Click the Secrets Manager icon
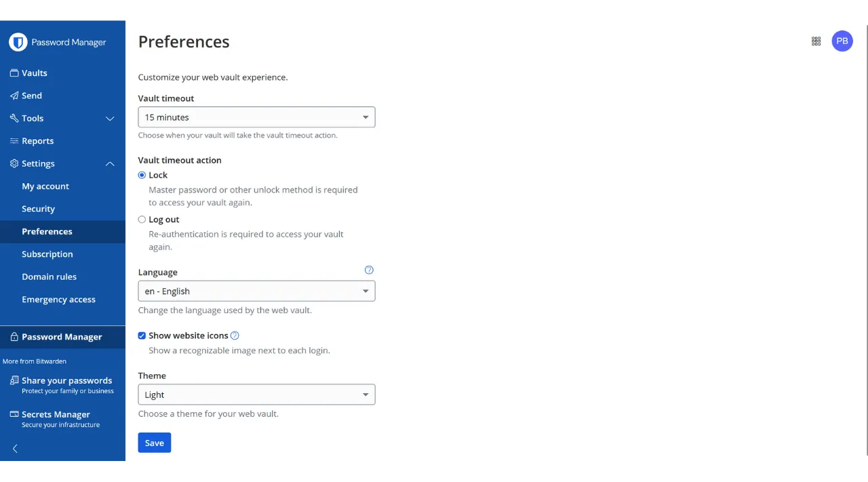868x482 pixels. click(14, 414)
